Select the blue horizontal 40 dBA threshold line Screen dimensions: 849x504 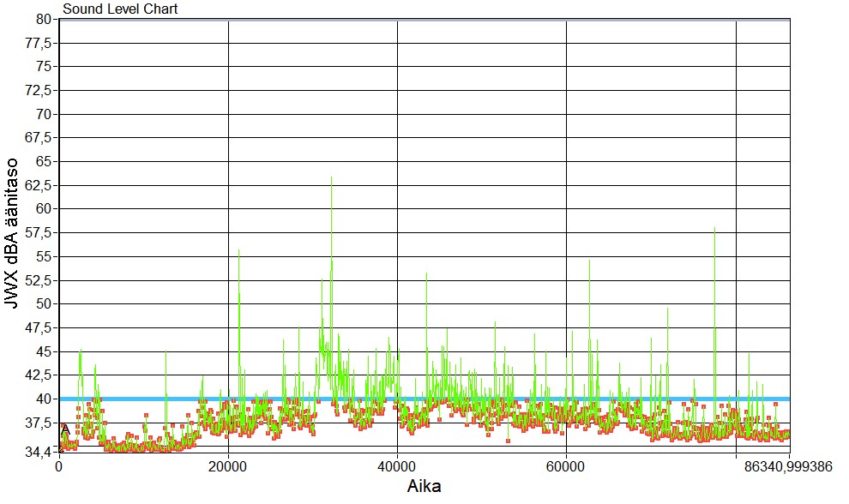pyautogui.click(x=515, y=399)
